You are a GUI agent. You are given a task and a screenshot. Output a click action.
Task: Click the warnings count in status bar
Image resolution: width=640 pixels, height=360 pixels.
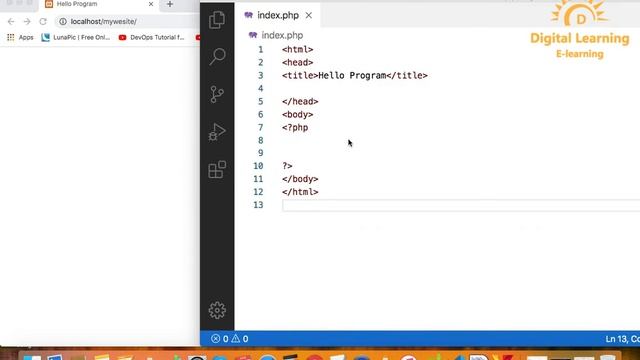tap(240, 339)
